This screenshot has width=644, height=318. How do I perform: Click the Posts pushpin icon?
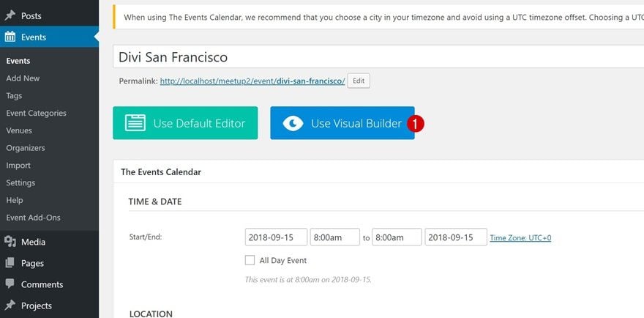(x=10, y=16)
